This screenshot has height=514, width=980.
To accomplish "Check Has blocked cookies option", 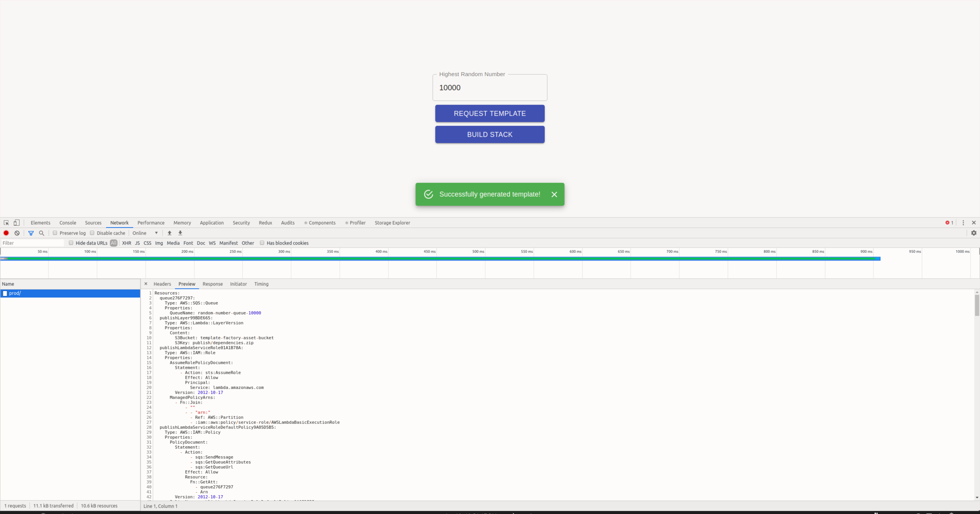I will pos(262,243).
